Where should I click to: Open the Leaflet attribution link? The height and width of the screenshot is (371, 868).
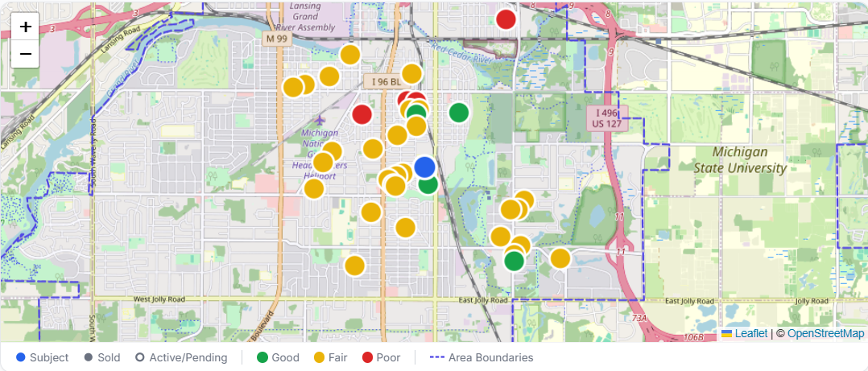[750, 333]
